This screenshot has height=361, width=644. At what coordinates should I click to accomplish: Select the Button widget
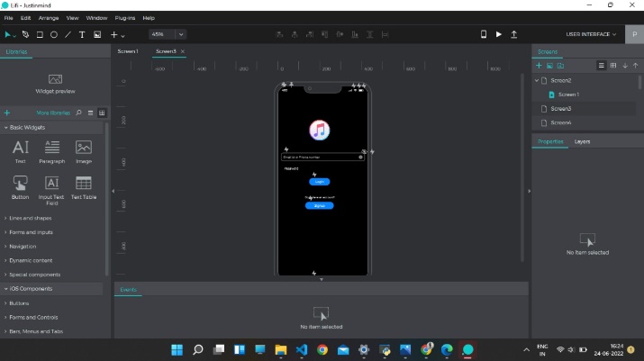(x=20, y=187)
